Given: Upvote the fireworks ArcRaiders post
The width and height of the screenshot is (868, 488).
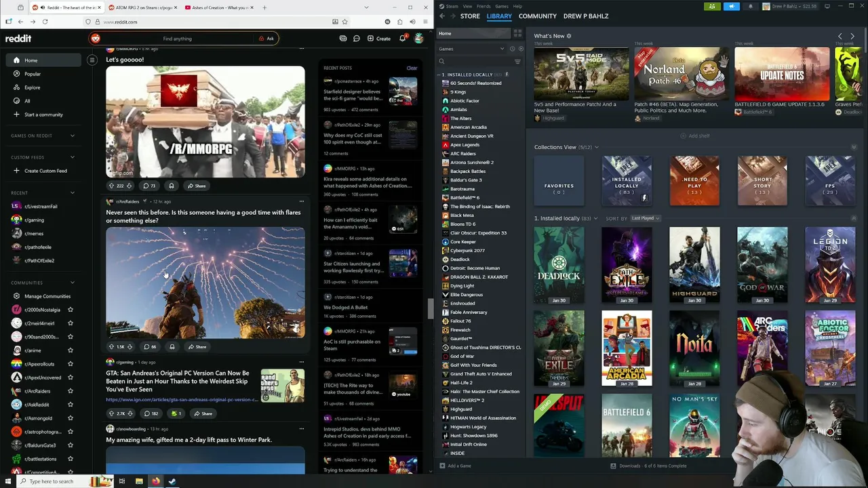Looking at the screenshot, I should 112,346.
